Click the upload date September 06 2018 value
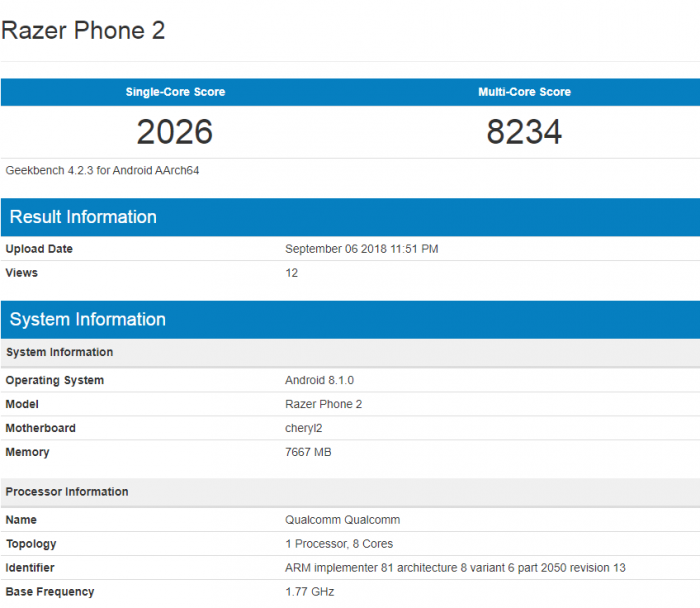 tap(361, 249)
